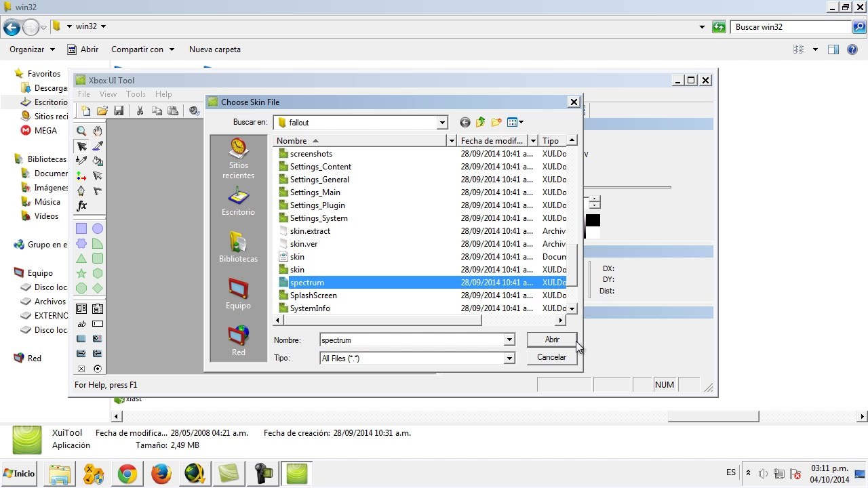Screen dimensions: 868x488
Task: Go up one folder level in dialog
Action: pos(481,122)
